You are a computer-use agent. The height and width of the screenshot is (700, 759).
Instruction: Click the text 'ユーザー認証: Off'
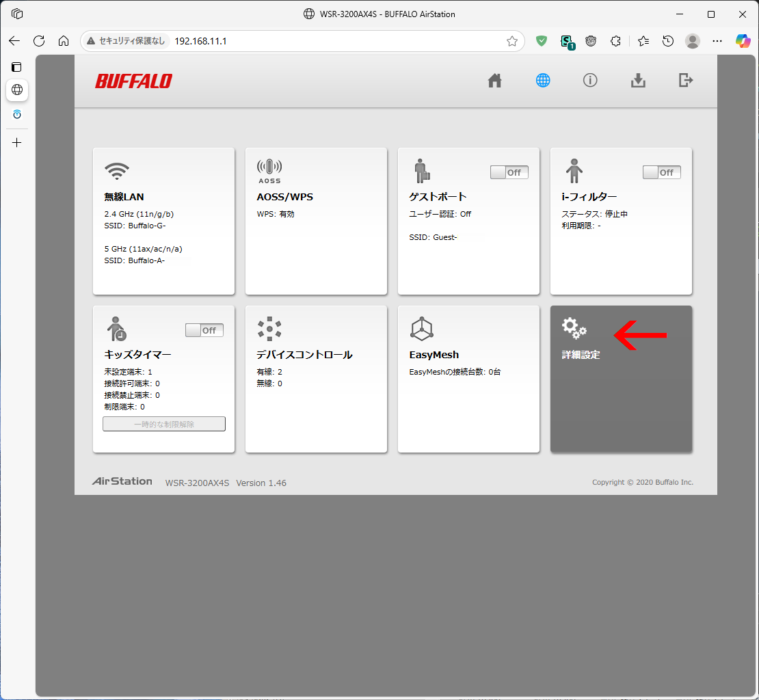click(x=440, y=214)
